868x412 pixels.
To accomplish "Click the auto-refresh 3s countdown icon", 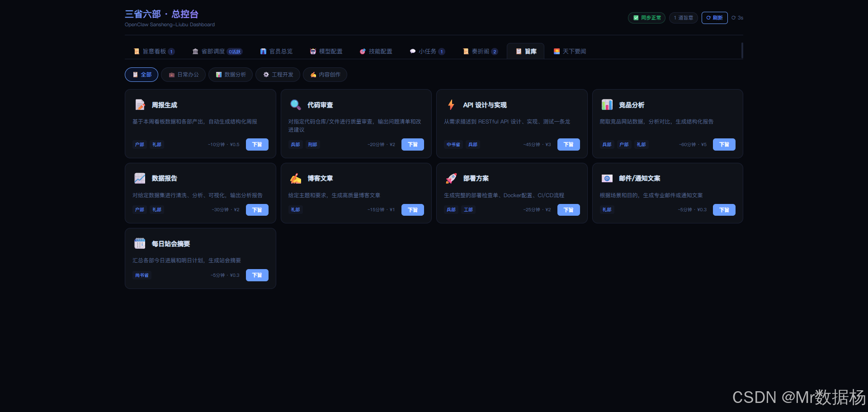I will click(x=734, y=18).
